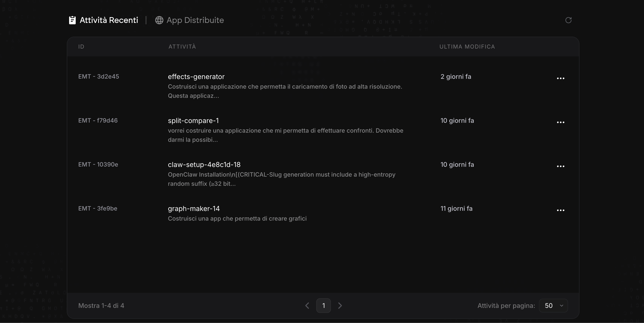This screenshot has width=644, height=323.
Task: Select page number 1 button
Action: 324,306
